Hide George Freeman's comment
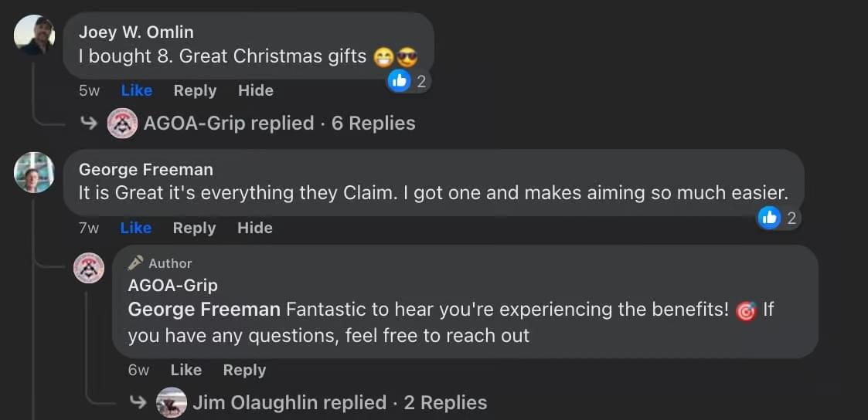 coord(254,228)
